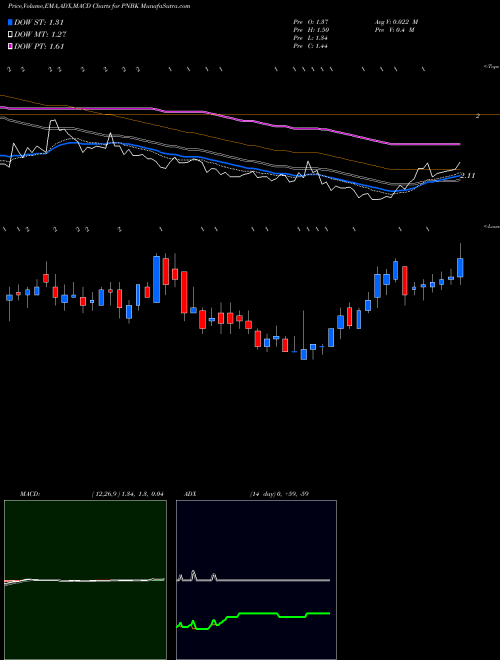The width and height of the screenshot is (500, 660).
Task: Click the '<Tops' marker label
Action: point(491,67)
